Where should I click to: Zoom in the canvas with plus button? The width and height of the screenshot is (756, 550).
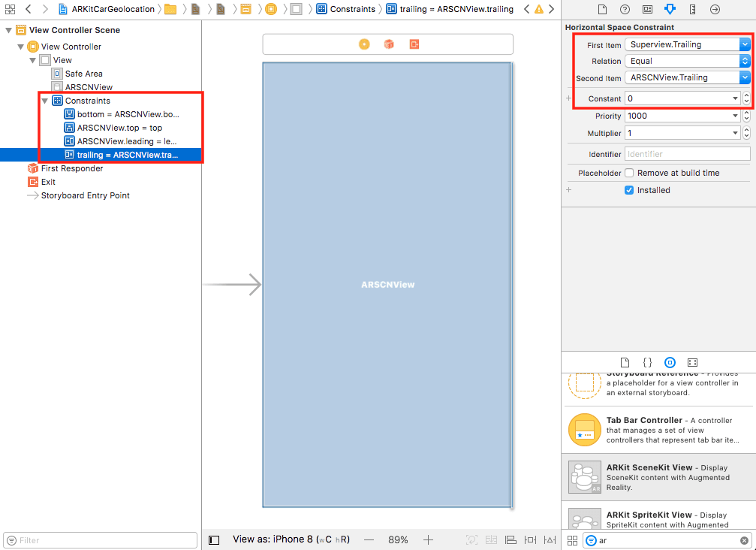[x=428, y=539]
